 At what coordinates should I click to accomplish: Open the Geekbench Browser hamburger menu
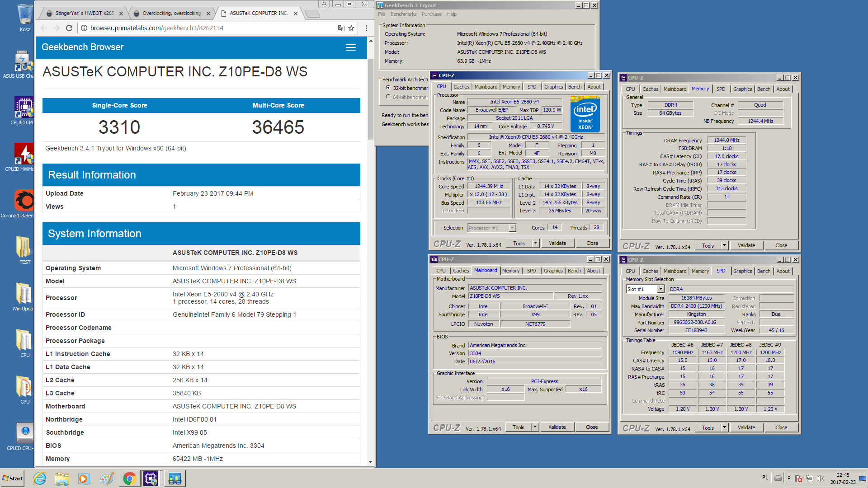coord(351,47)
